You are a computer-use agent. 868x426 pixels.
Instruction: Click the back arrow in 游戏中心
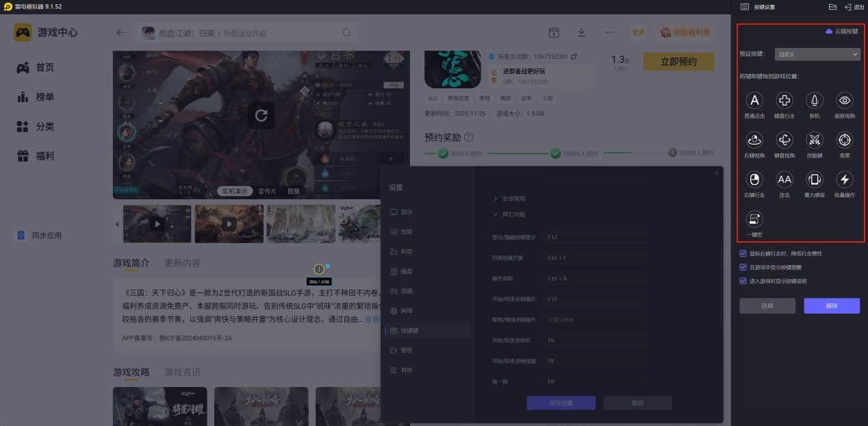(x=121, y=32)
